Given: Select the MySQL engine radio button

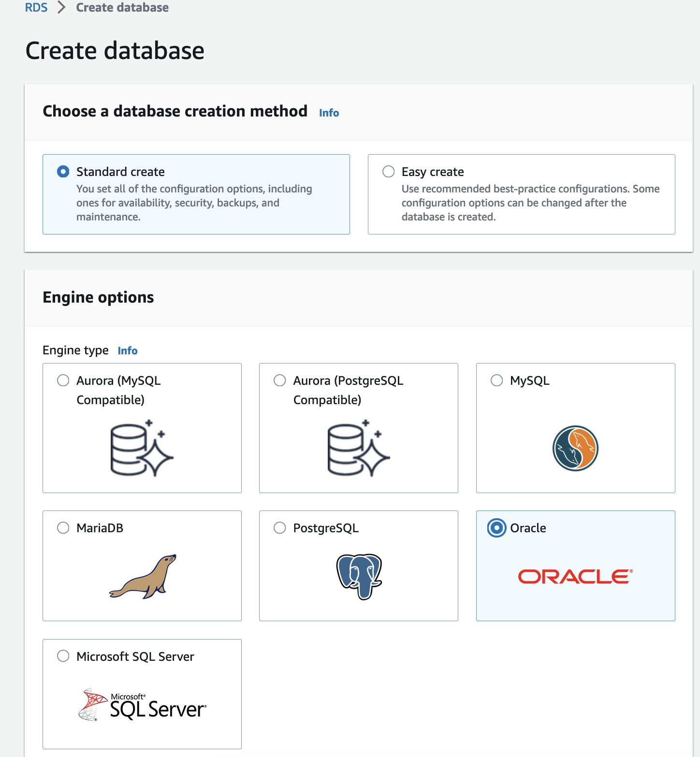Looking at the screenshot, I should click(x=497, y=380).
